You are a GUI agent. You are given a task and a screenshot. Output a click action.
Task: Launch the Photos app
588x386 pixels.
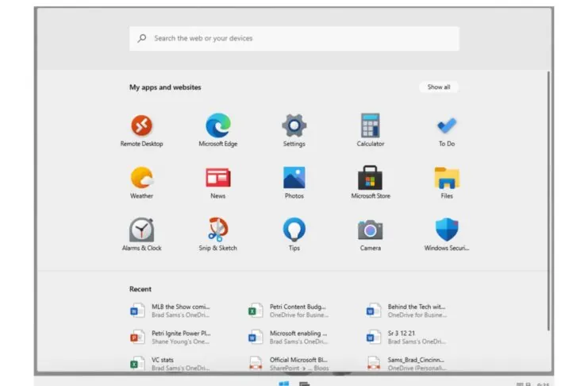pyautogui.click(x=294, y=183)
